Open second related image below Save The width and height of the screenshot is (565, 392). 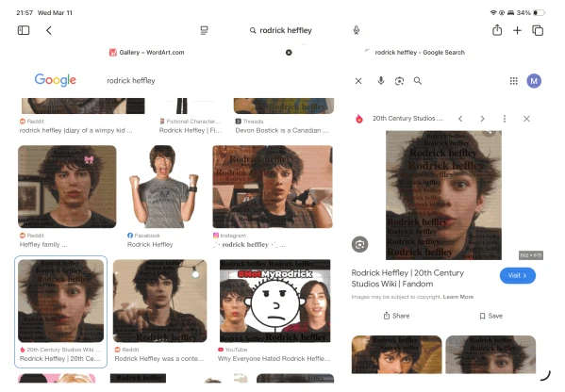(x=490, y=354)
